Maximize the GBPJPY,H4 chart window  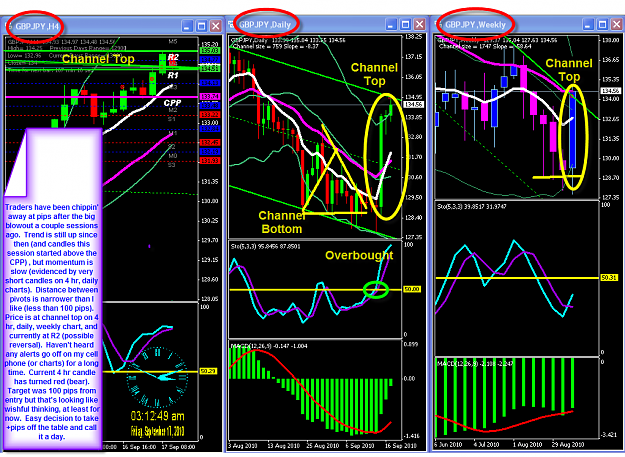(201, 26)
